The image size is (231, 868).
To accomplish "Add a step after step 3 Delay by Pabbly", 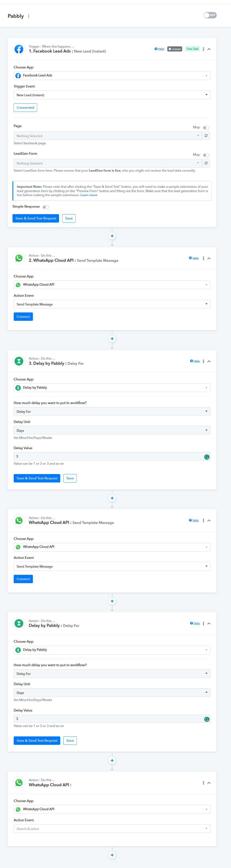I will coord(112,498).
